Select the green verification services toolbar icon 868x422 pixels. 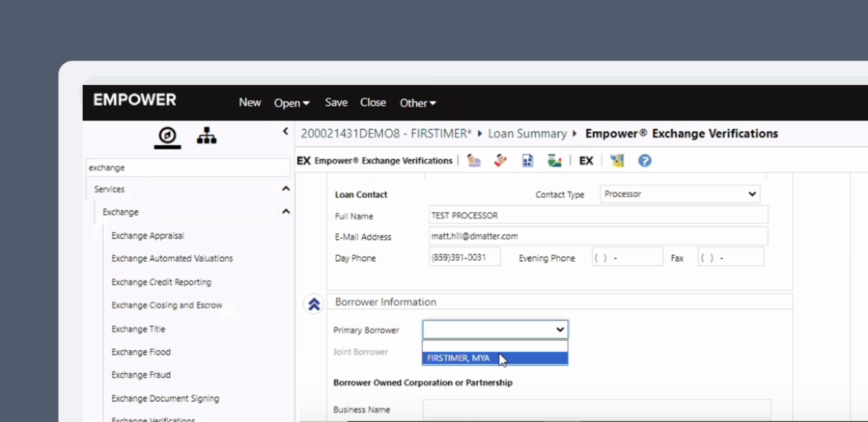(554, 161)
